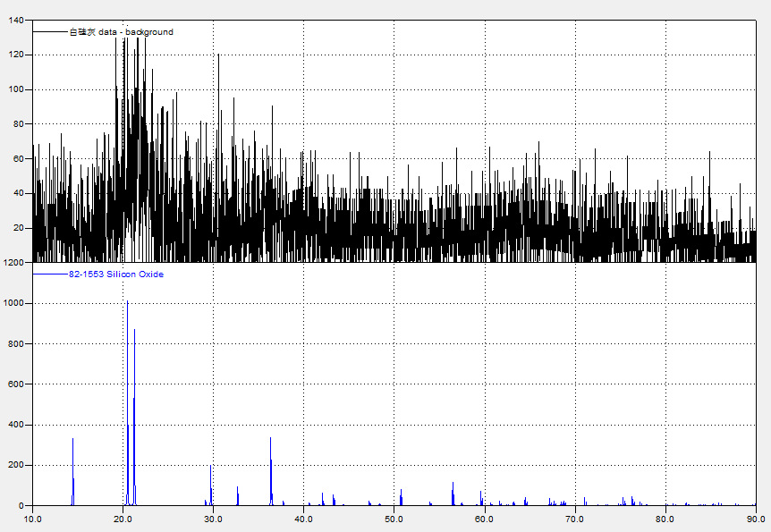Click the tallest blue Silicon Oxide reference peak
The image size is (771, 532).
click(127, 403)
